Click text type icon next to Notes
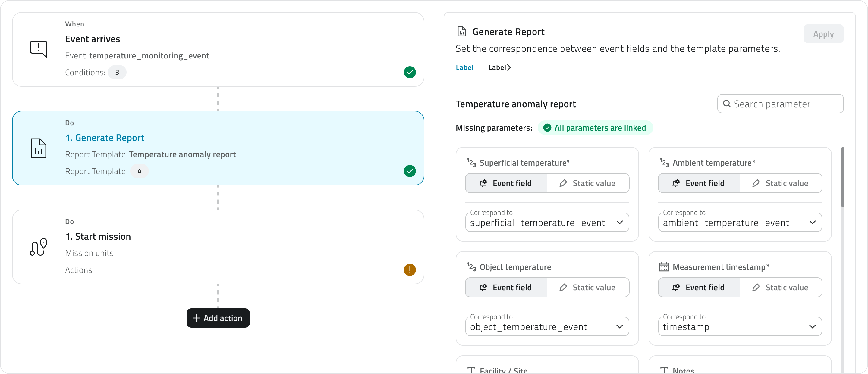 664,370
